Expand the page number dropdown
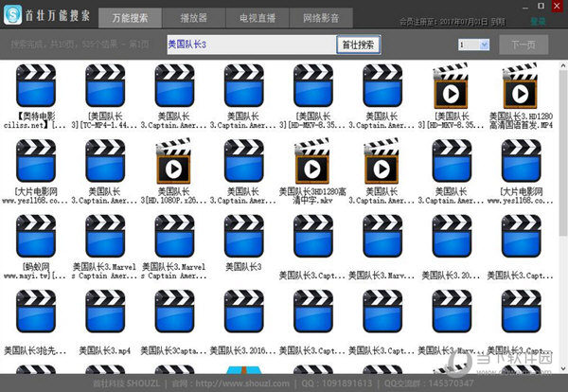This screenshot has height=392, width=568. tap(485, 45)
